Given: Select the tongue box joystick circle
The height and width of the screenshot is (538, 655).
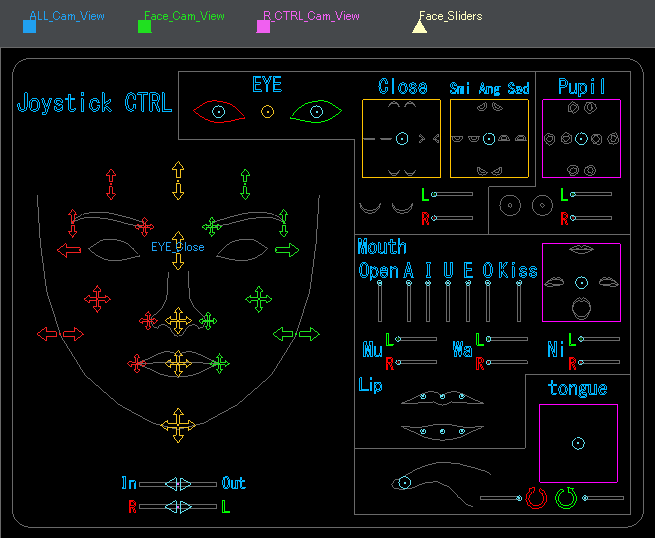Looking at the screenshot, I should pos(578,443).
